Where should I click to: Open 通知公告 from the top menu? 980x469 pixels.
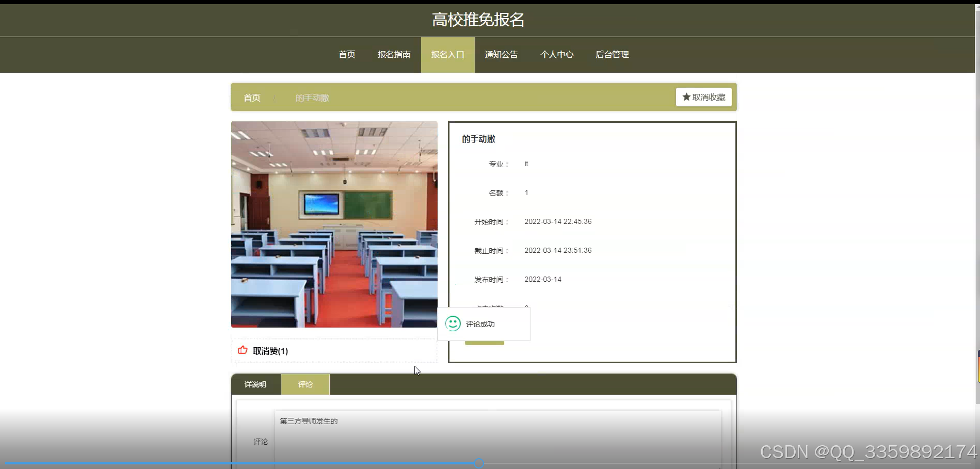[501, 55]
